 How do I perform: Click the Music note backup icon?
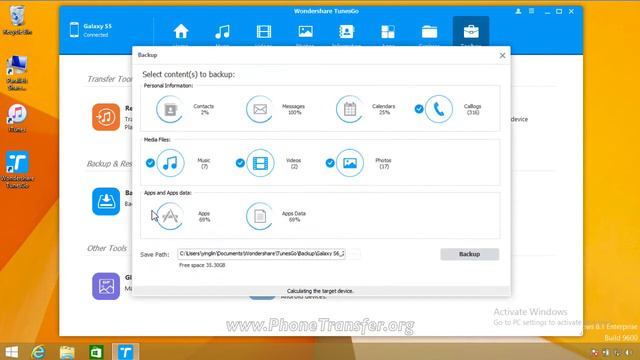[170, 163]
